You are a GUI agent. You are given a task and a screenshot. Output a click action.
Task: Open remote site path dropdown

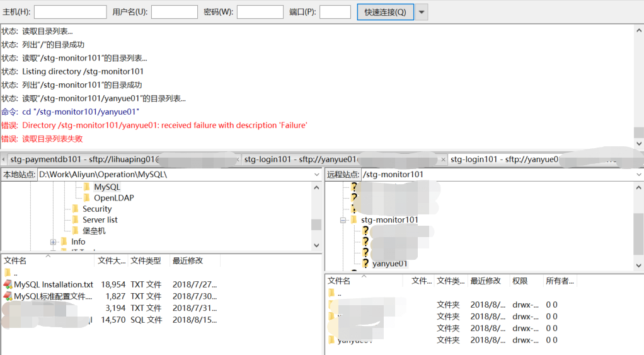click(x=639, y=175)
